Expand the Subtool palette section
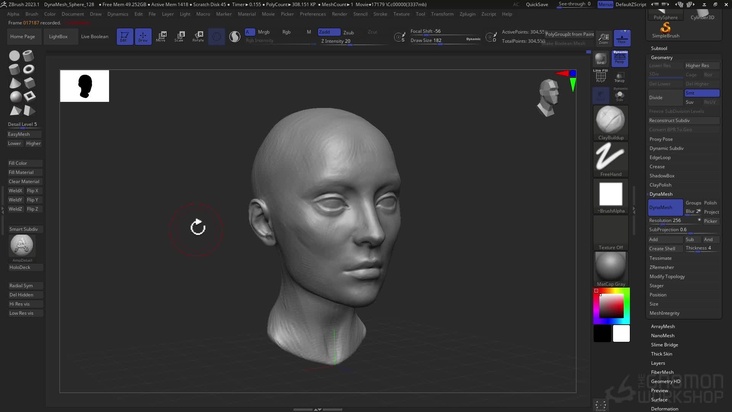 pos(659,48)
